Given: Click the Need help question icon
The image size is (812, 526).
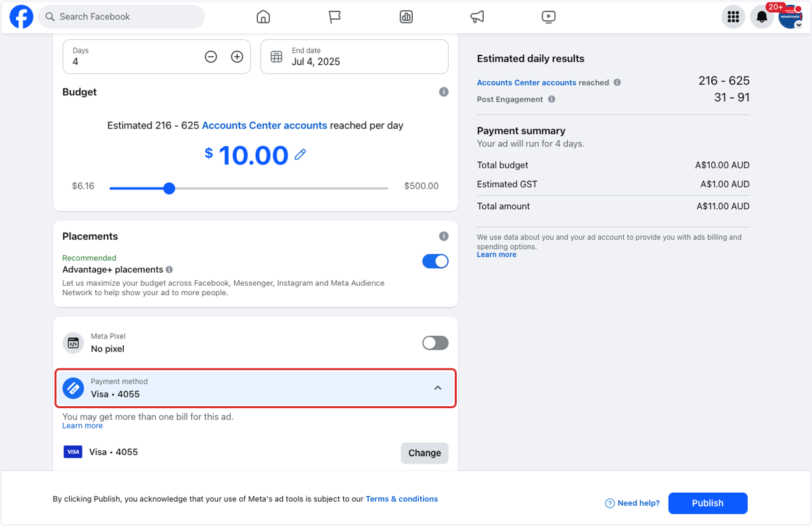Looking at the screenshot, I should (x=610, y=503).
